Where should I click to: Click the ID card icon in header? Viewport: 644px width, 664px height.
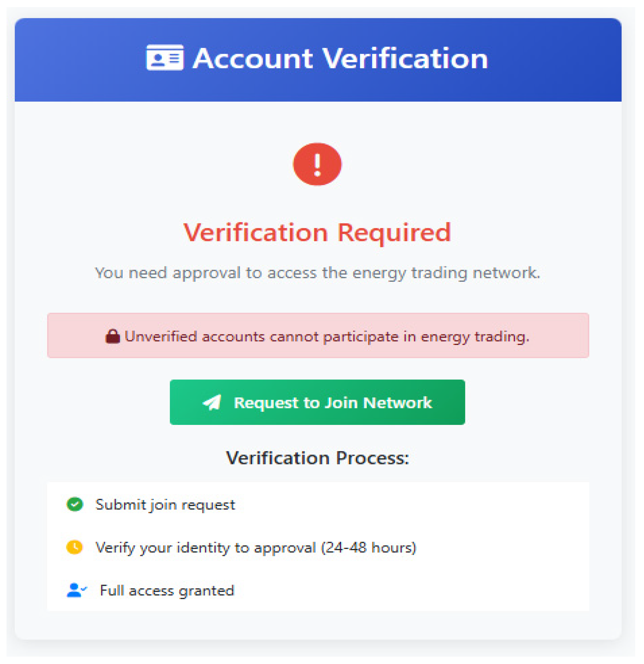click(x=165, y=57)
